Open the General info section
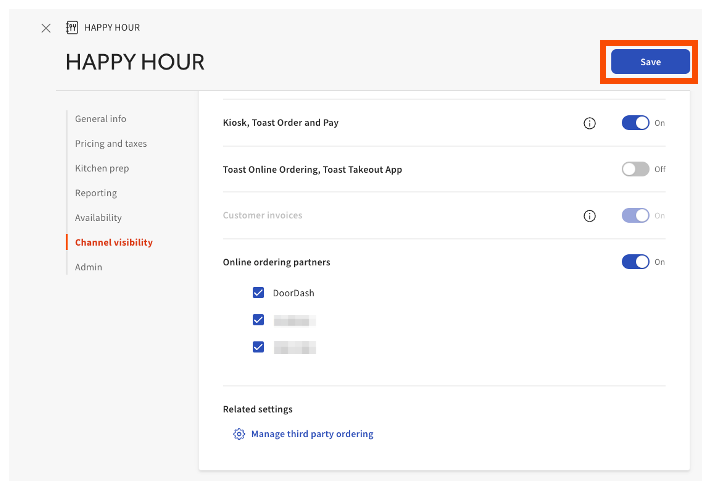Viewport: 716px width, 496px height. 100,119
